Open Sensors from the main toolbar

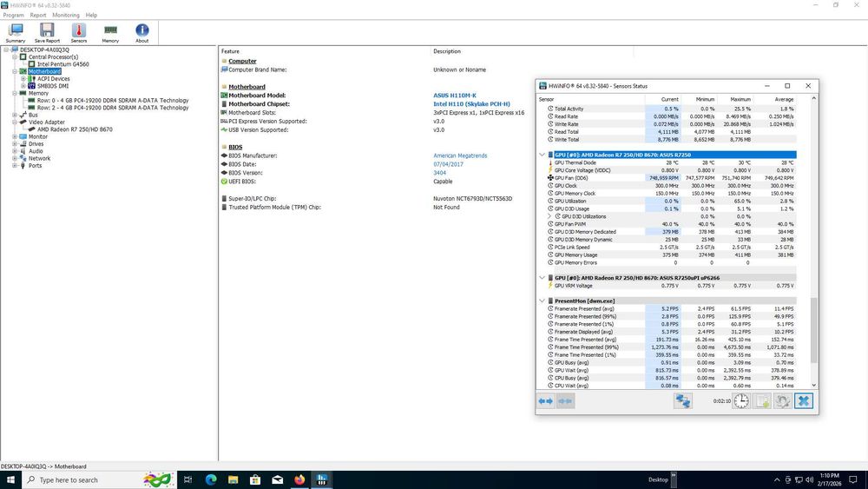point(79,33)
